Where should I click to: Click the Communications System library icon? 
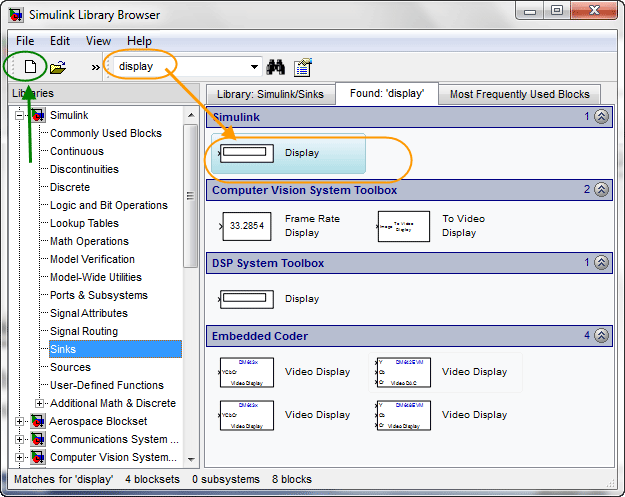pyautogui.click(x=38, y=439)
